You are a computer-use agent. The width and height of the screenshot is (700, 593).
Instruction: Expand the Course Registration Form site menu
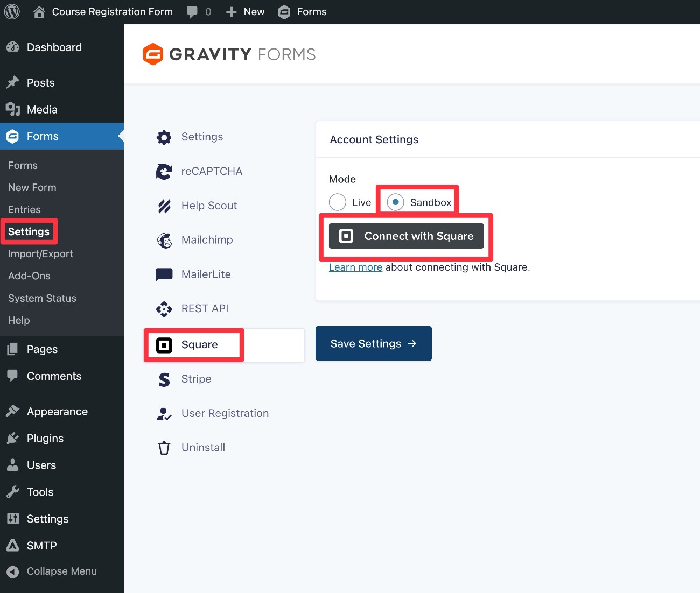(103, 12)
